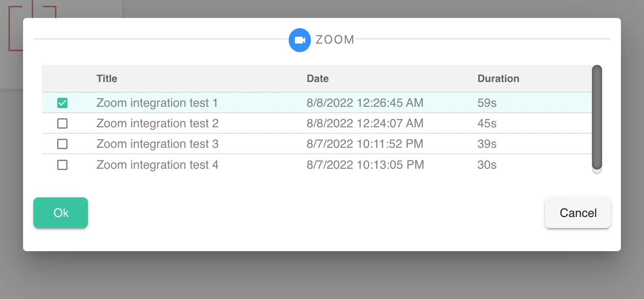This screenshot has width=644, height=299.
Task: Select the Zoom integration test 2 title
Action: [158, 123]
